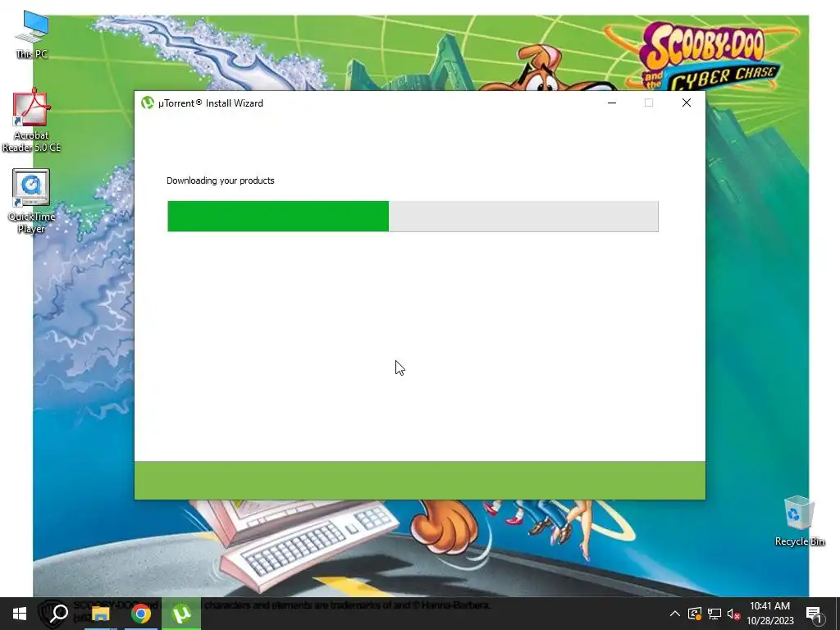Open This PC desktop icon
Screen dimensions: 840x630
click(x=32, y=34)
